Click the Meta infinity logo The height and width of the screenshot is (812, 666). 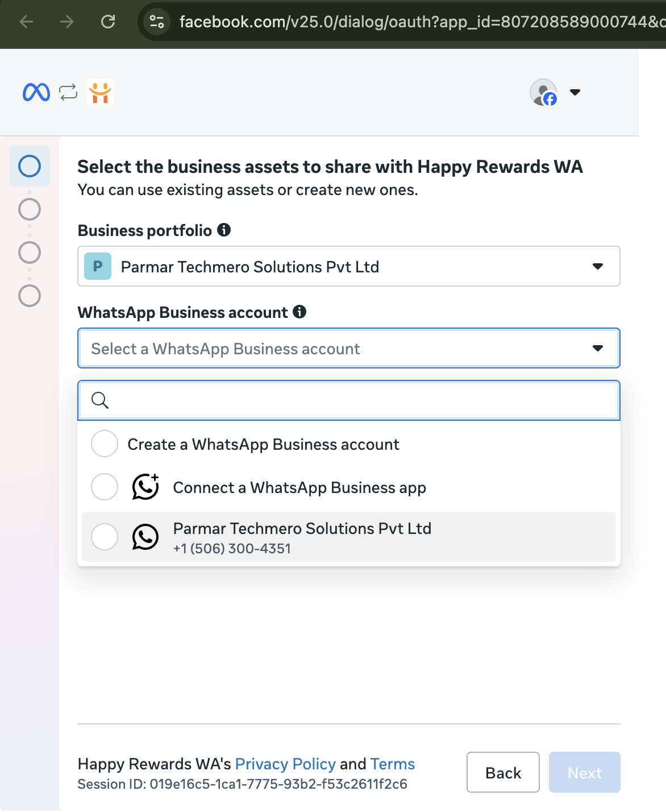point(36,92)
